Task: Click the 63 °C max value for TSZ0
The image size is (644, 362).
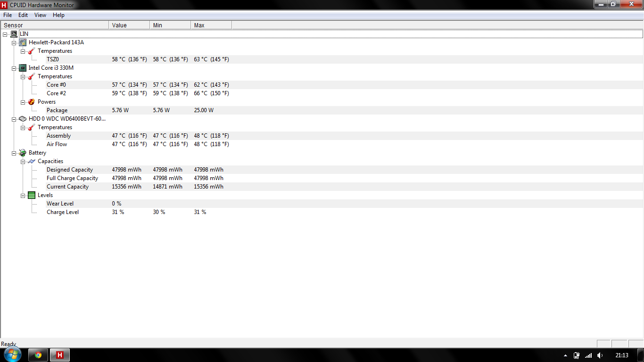Action: click(211, 59)
